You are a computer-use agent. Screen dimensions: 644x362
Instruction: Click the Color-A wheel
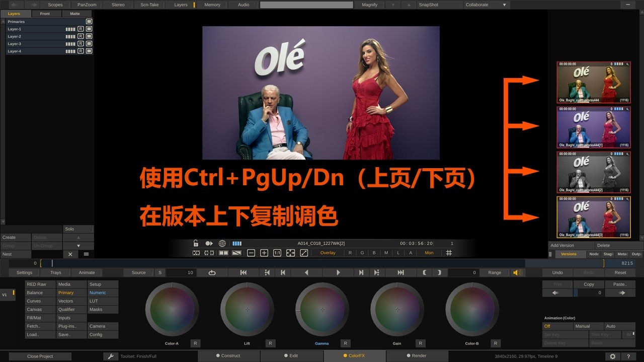pos(172,310)
